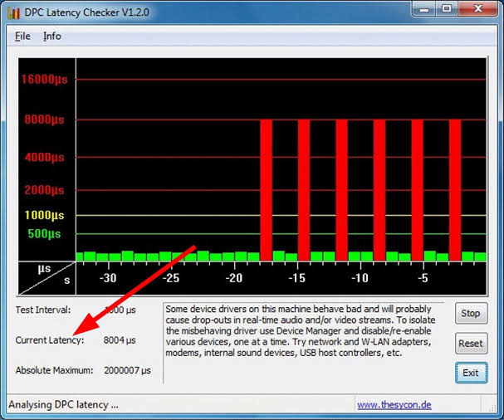Click the Stop button

471,313
